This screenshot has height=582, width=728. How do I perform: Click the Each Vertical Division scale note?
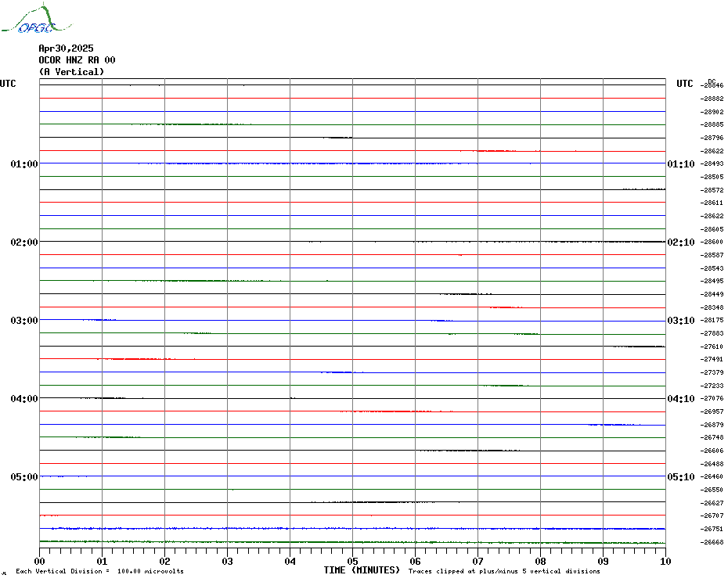coord(100,571)
